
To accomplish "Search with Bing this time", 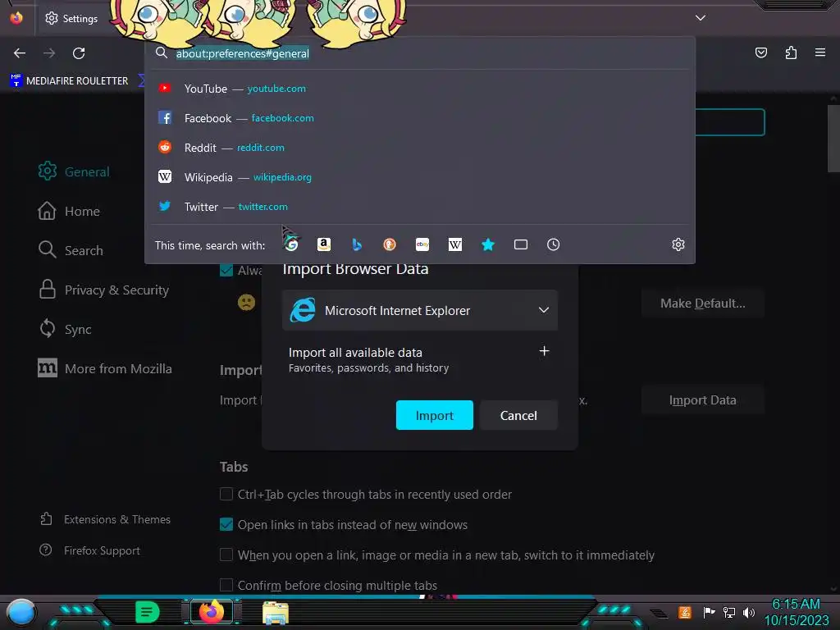I will 357,244.
